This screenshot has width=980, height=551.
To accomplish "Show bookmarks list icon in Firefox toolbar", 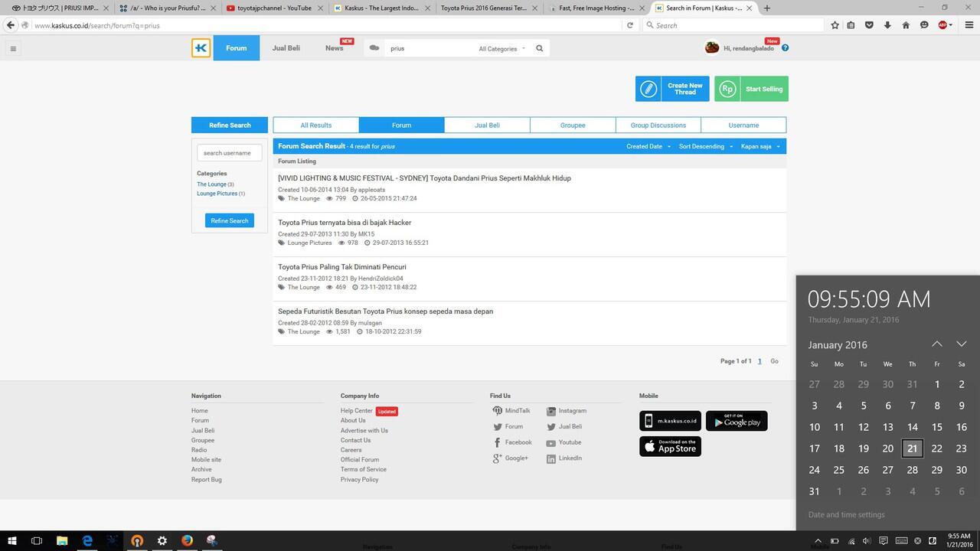I will click(x=851, y=25).
